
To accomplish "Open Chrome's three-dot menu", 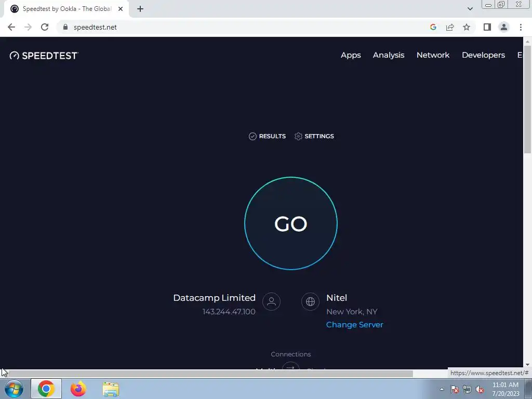I will pyautogui.click(x=521, y=27).
